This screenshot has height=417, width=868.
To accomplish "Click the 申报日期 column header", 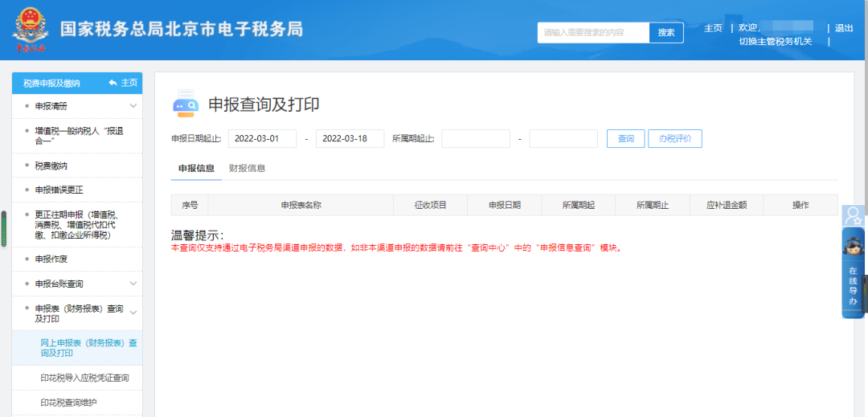I will (x=504, y=205).
